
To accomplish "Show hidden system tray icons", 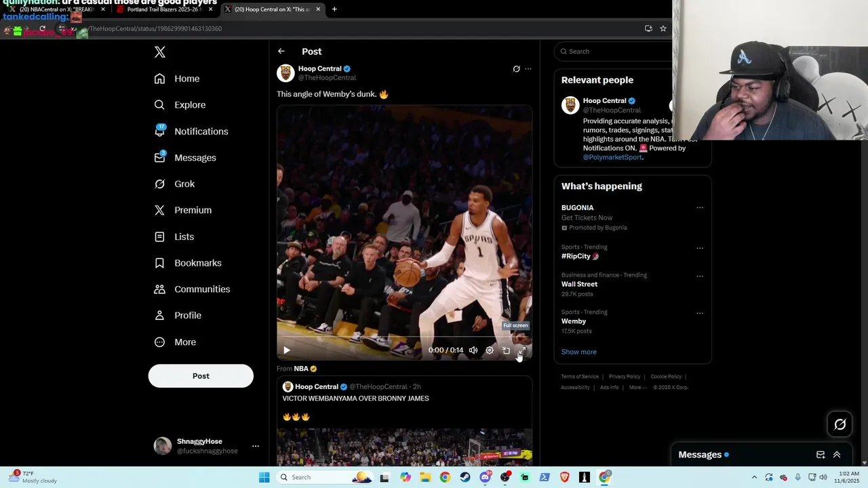I will tap(754, 477).
